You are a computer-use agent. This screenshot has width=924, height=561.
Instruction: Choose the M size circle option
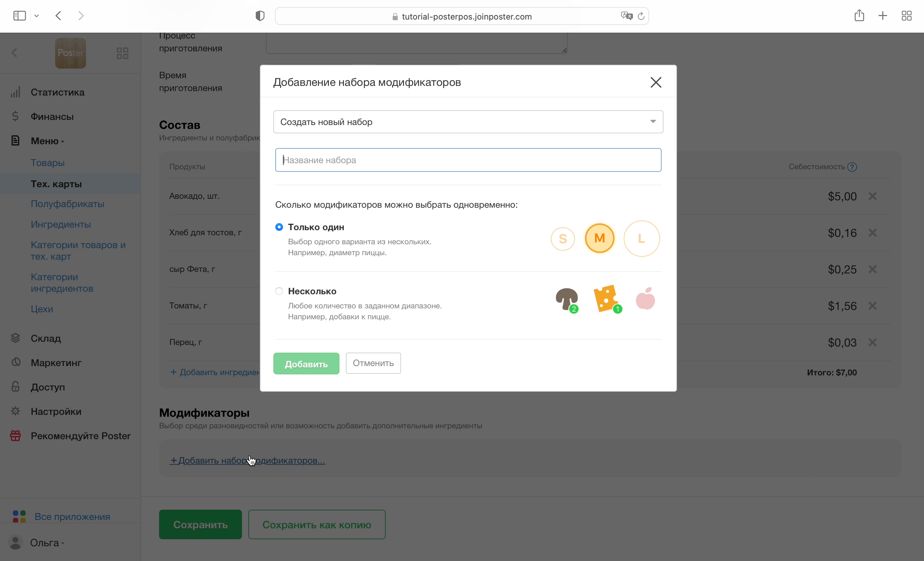coord(599,238)
